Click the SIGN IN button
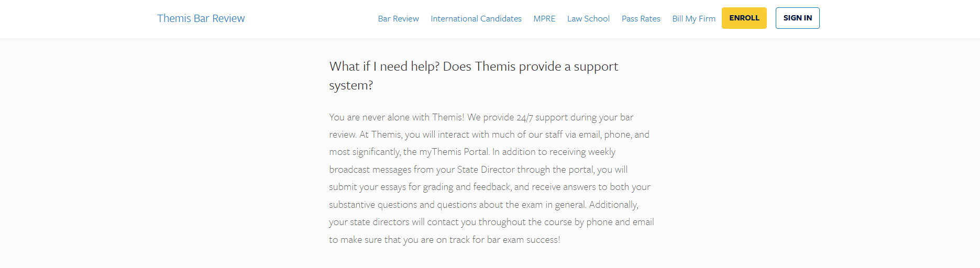980x268 pixels. (x=797, y=18)
